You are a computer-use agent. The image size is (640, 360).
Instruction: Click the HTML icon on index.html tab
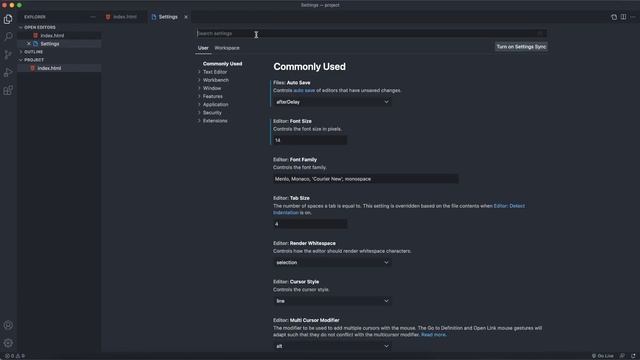pos(108,17)
